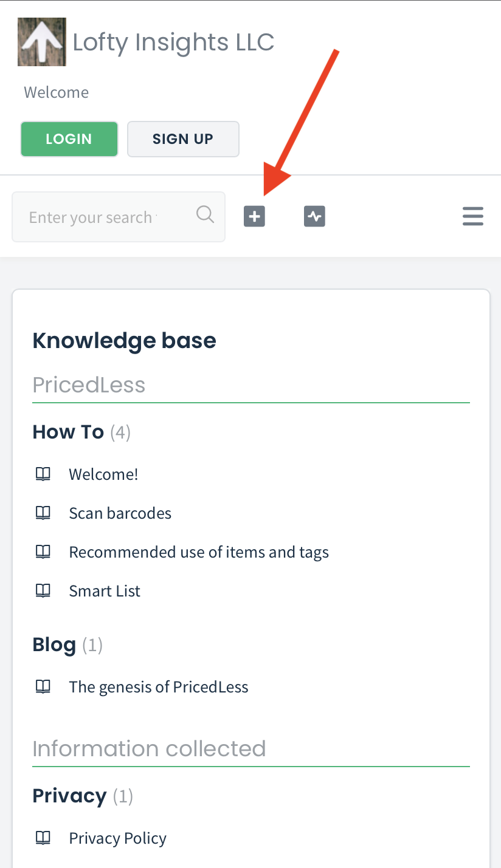Click book icon beside Privacy Policy
Viewport: 501px width, 868px height.
[43, 838]
